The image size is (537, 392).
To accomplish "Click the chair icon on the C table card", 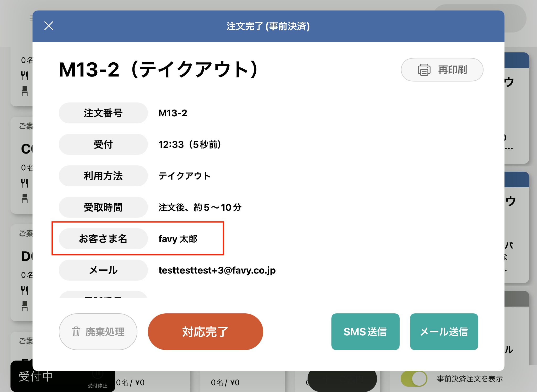I will click(24, 199).
